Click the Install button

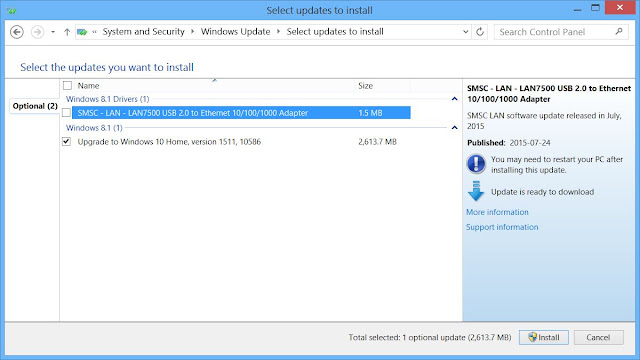pyautogui.click(x=544, y=337)
